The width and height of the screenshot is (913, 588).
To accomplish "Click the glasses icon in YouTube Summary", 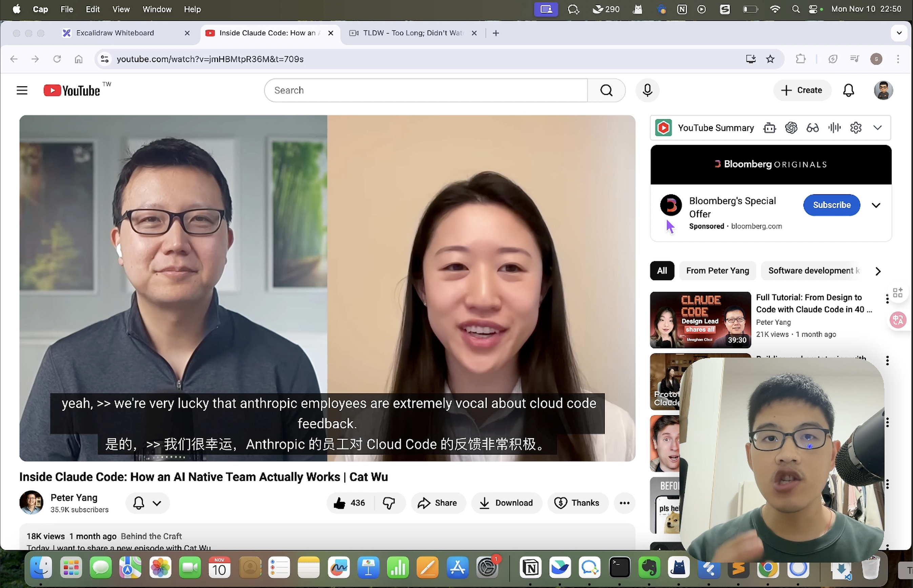I will tap(813, 128).
